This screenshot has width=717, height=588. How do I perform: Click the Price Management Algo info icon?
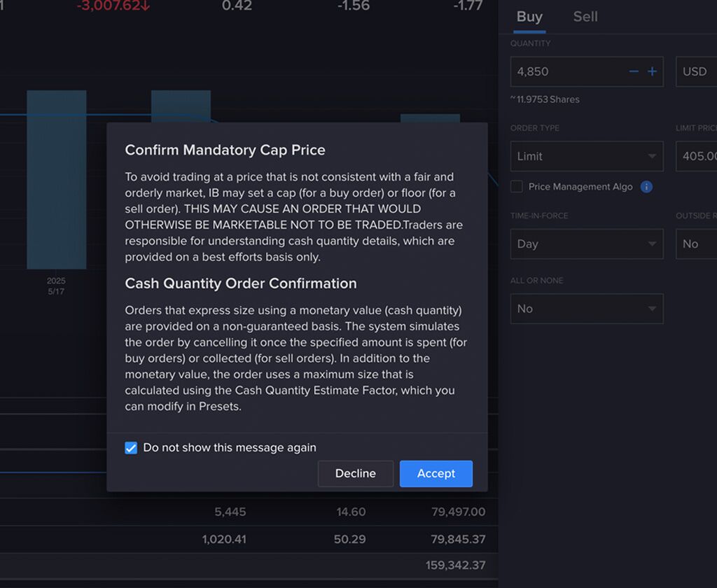[x=646, y=186]
